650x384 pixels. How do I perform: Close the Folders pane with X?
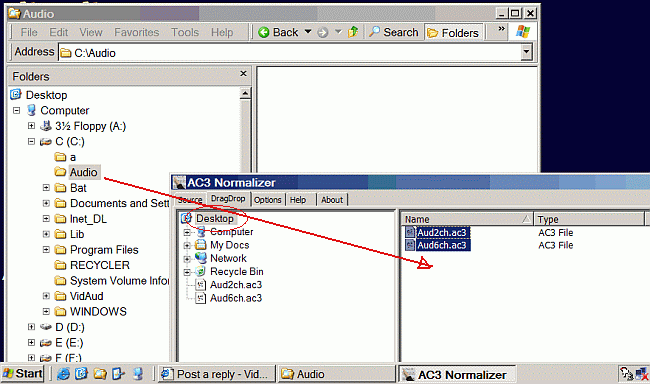tap(243, 73)
